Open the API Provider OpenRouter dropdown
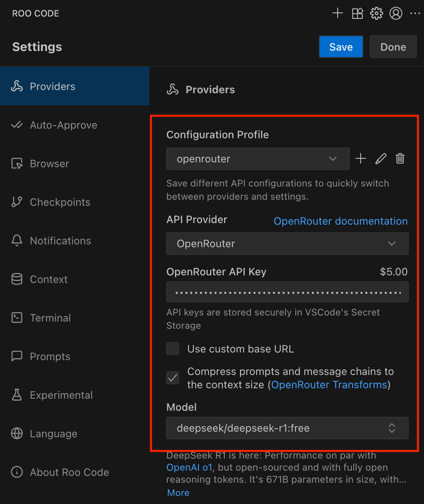The image size is (424, 504). 287,244
